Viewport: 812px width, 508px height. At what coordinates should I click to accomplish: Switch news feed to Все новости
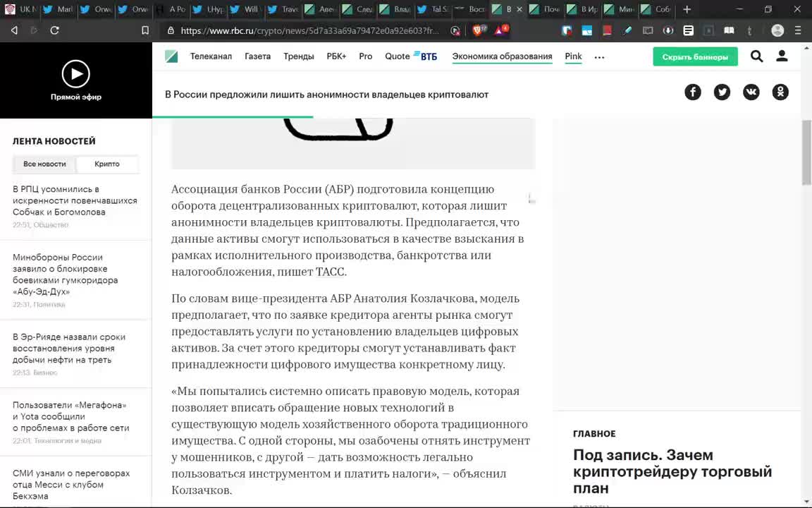[44, 164]
